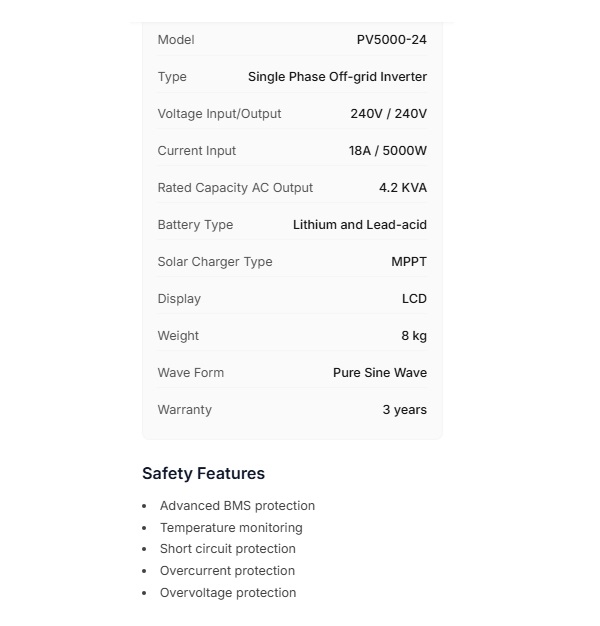Screen dimensions: 600x626
Task: Click the Current Input label
Action: 197,151
